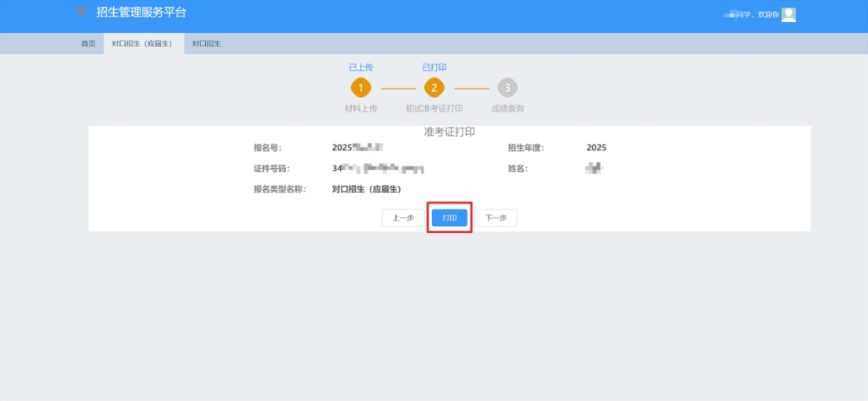Image resolution: width=868 pixels, height=401 pixels.
Task: Switch to the 对口招生（应届生） tab
Action: pyautogui.click(x=143, y=44)
